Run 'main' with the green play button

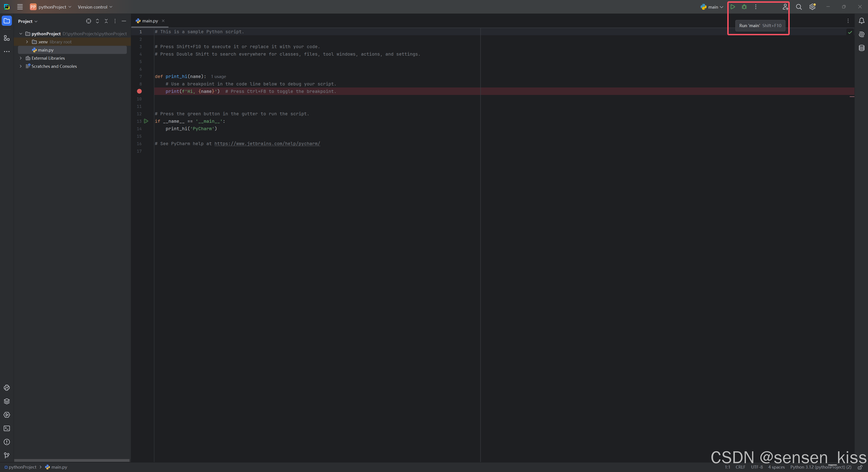click(x=733, y=7)
